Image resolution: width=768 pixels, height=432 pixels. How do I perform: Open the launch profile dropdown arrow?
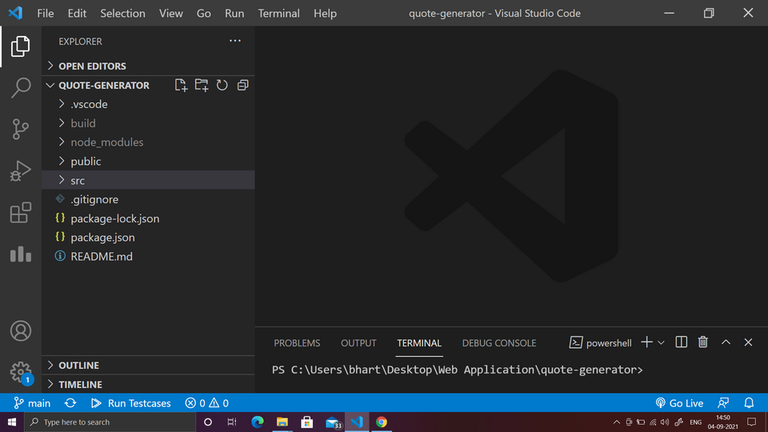(661, 343)
